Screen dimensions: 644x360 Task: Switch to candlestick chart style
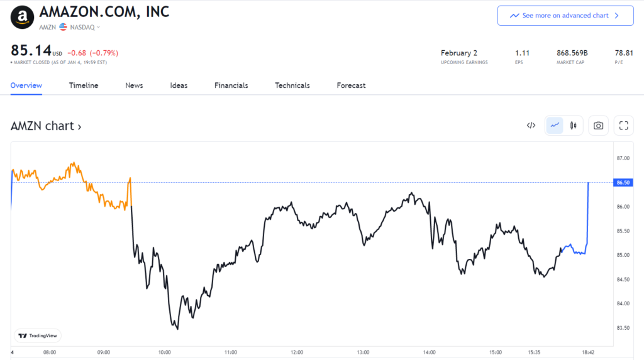pyautogui.click(x=573, y=126)
